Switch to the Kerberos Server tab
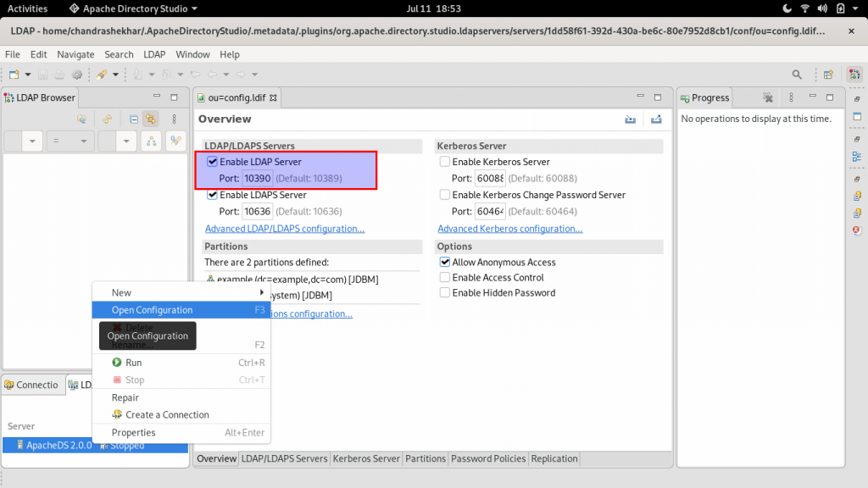The height and width of the screenshot is (488, 868). 365,458
